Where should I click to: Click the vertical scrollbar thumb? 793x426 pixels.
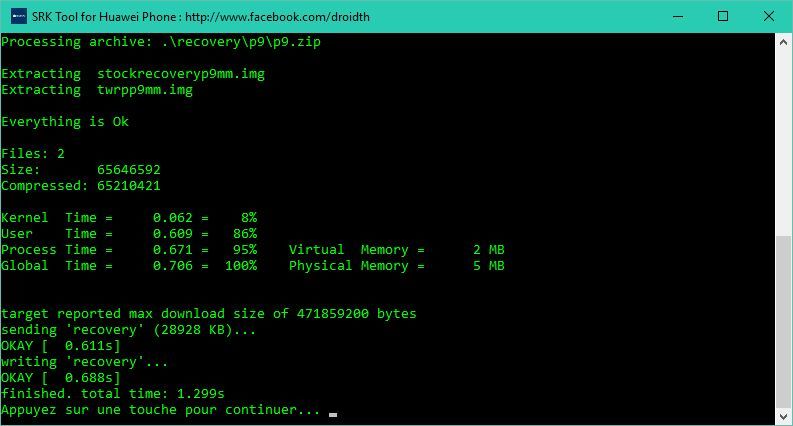click(783, 322)
